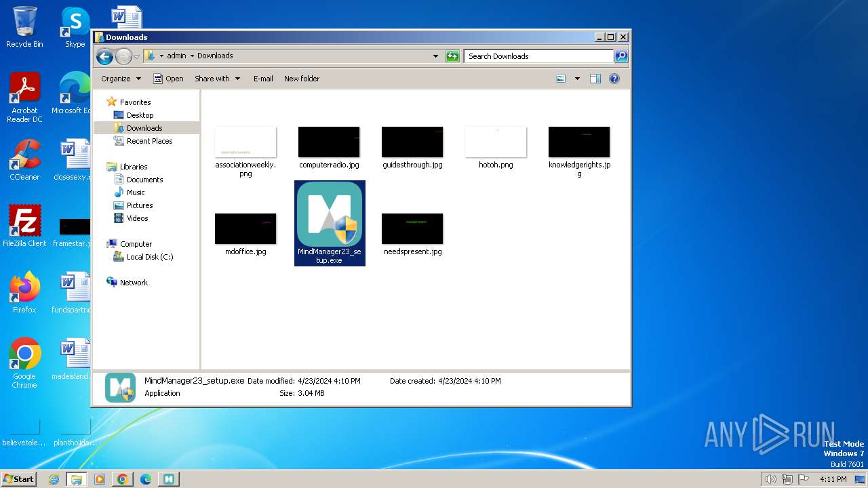This screenshot has height=488, width=868.
Task: Click the MindManager taskbar icon
Action: [x=169, y=479]
